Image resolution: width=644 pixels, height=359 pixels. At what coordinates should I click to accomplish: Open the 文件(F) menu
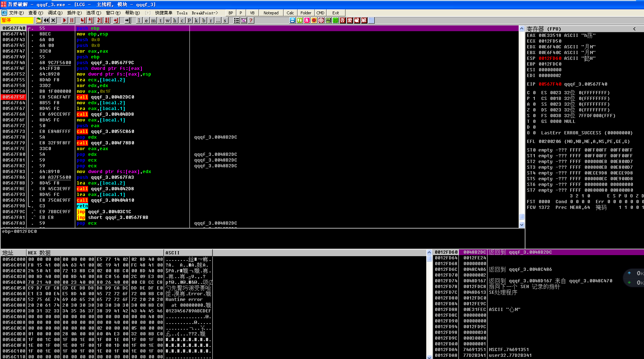click(16, 13)
